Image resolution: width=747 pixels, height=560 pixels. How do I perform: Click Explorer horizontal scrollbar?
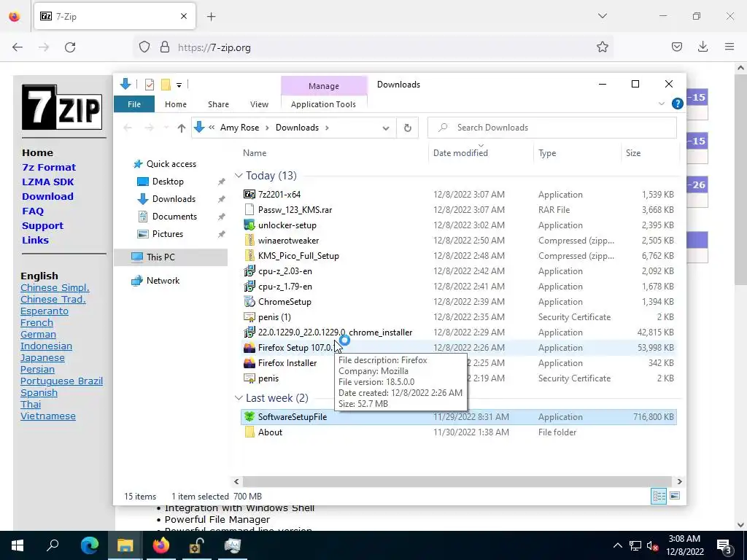point(457,481)
